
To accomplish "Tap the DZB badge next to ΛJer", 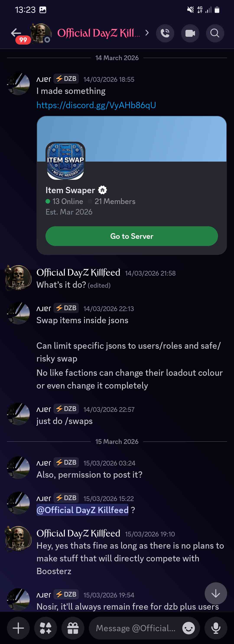I will 66,79.
